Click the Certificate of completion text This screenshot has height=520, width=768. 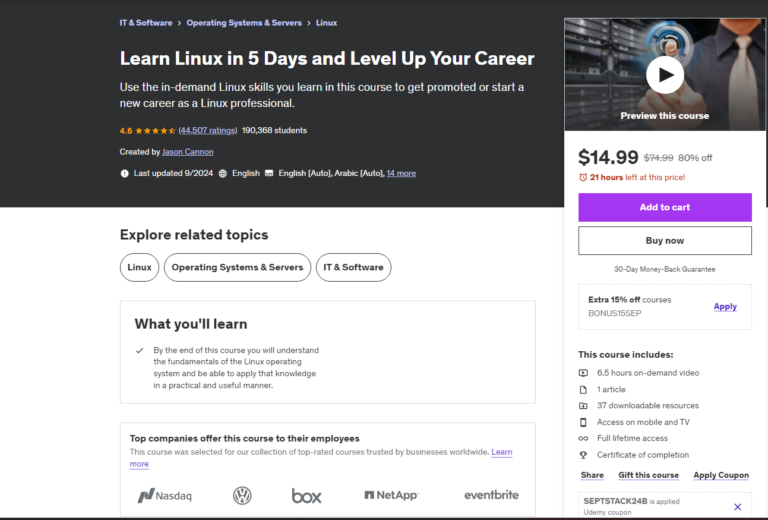643,455
